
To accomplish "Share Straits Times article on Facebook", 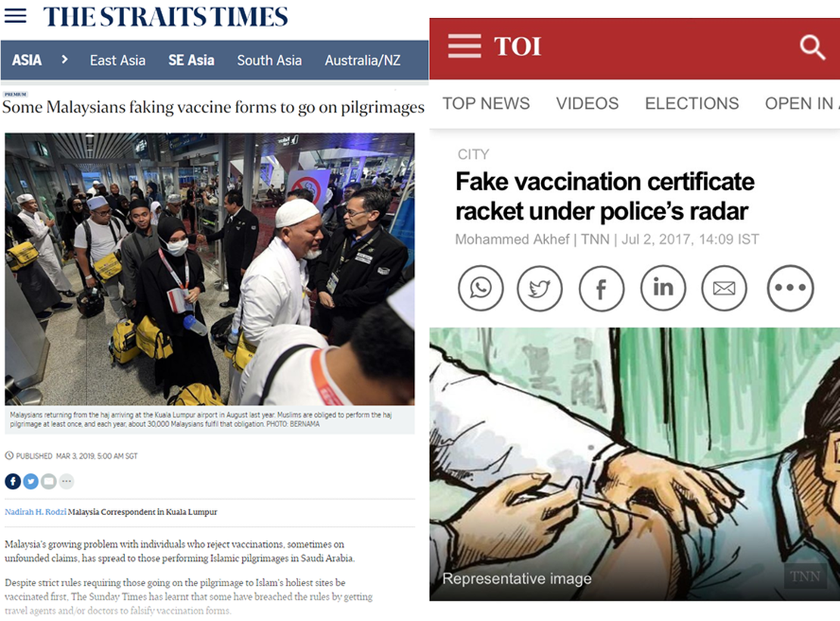I will (13, 481).
